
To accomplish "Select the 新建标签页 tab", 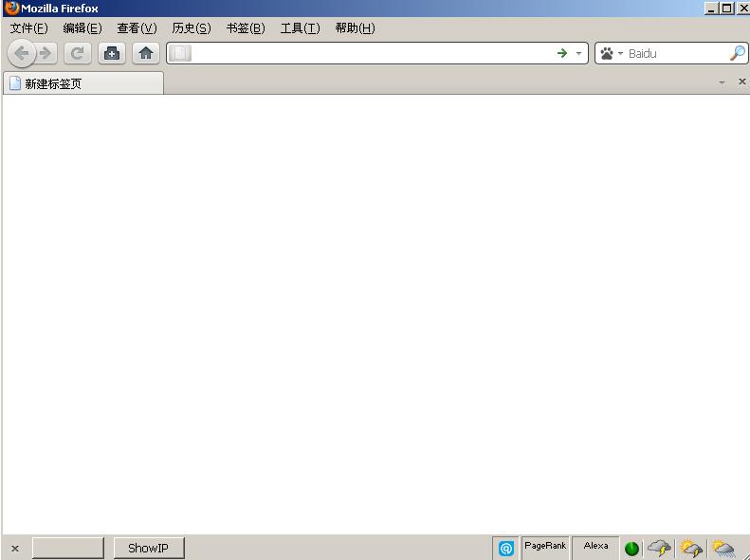I will coord(83,83).
